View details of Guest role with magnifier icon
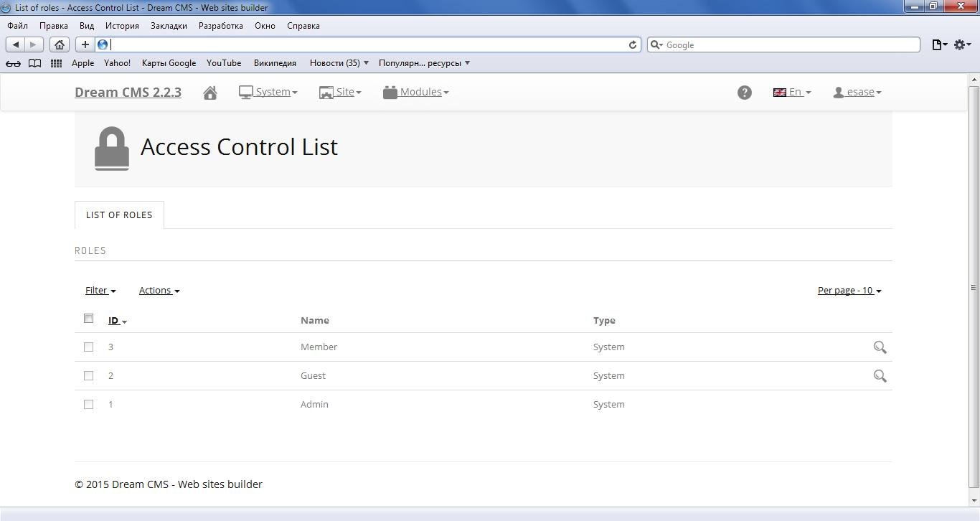980x521 pixels. coord(880,375)
